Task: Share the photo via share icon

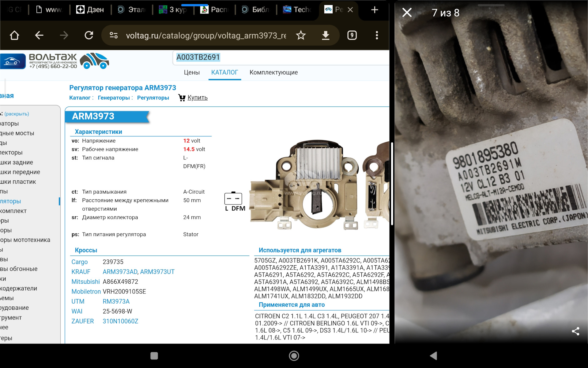Action: (575, 331)
